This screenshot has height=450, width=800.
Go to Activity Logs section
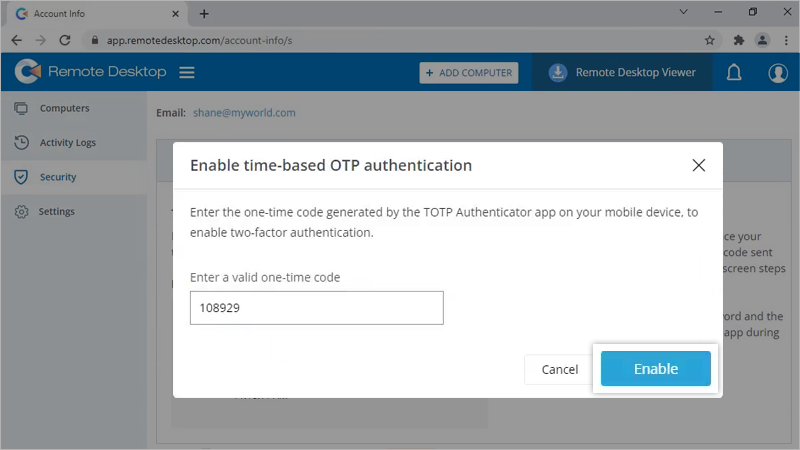(67, 143)
